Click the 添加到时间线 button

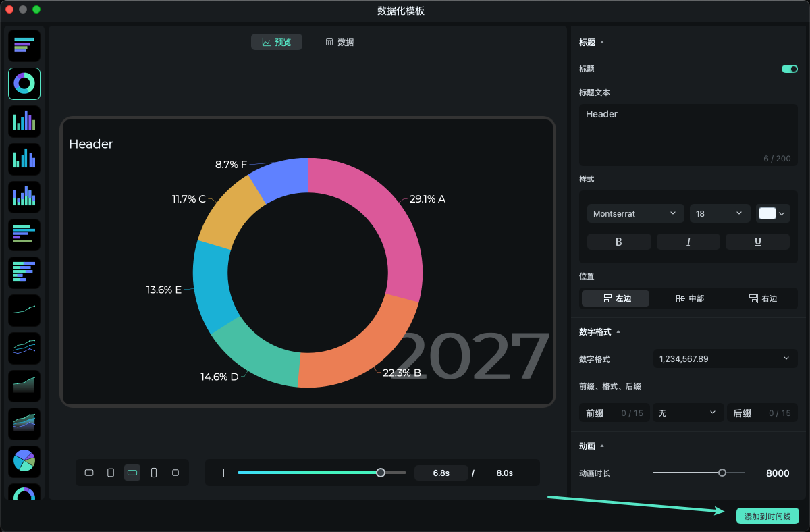point(767,516)
